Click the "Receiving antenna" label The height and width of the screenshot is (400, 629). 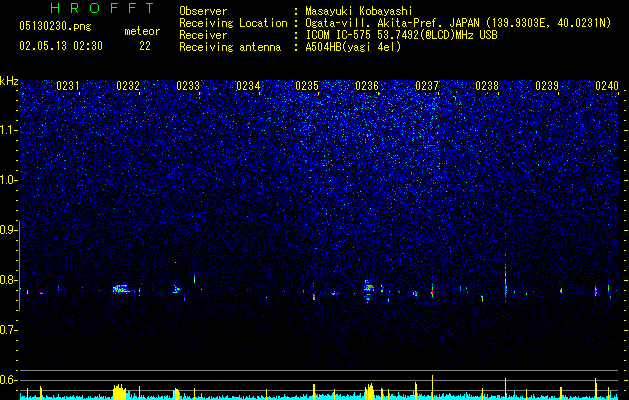click(230, 47)
